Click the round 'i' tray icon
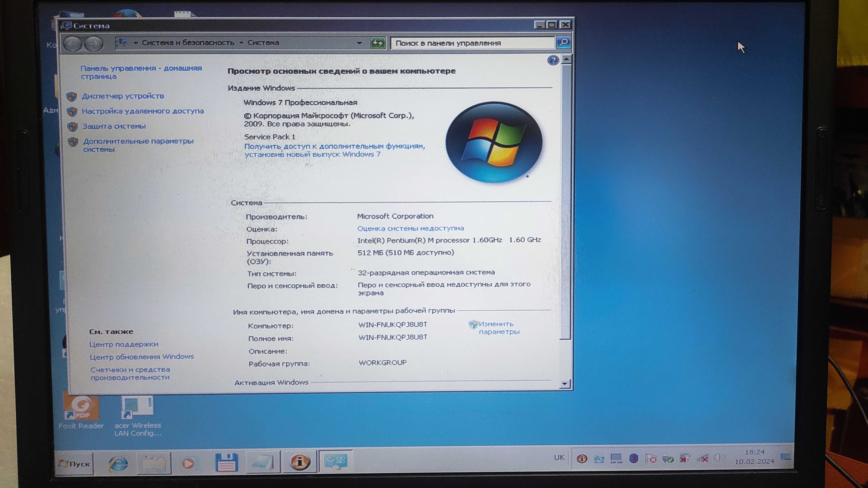The image size is (868, 488). [x=582, y=458]
